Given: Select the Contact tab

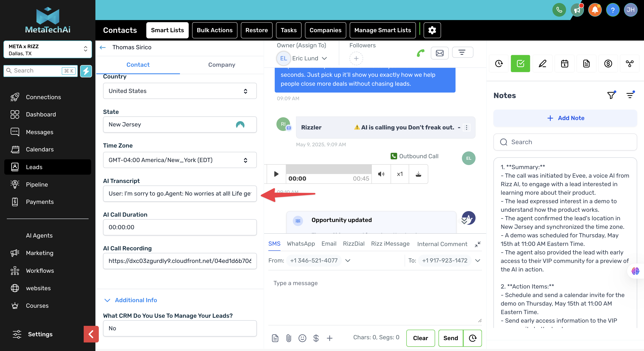Looking at the screenshot, I should [x=138, y=65].
